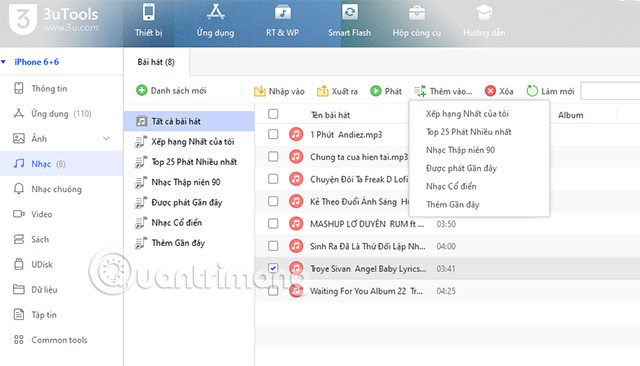Click the search field beside Làm mới
The height and width of the screenshot is (366, 640).
click(611, 91)
